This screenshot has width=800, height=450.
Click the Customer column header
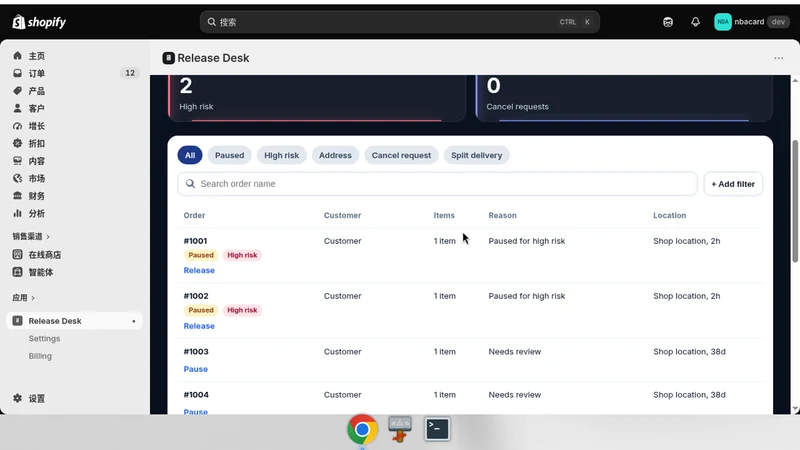342,215
